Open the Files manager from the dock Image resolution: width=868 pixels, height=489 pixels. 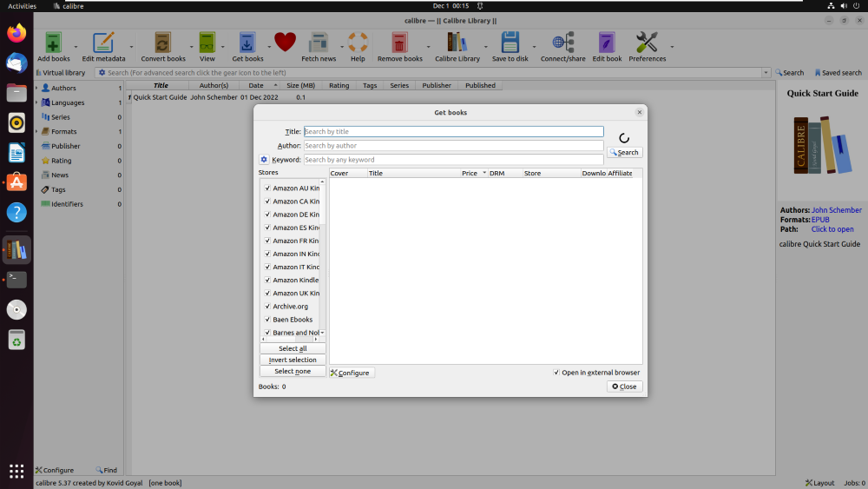pyautogui.click(x=16, y=93)
